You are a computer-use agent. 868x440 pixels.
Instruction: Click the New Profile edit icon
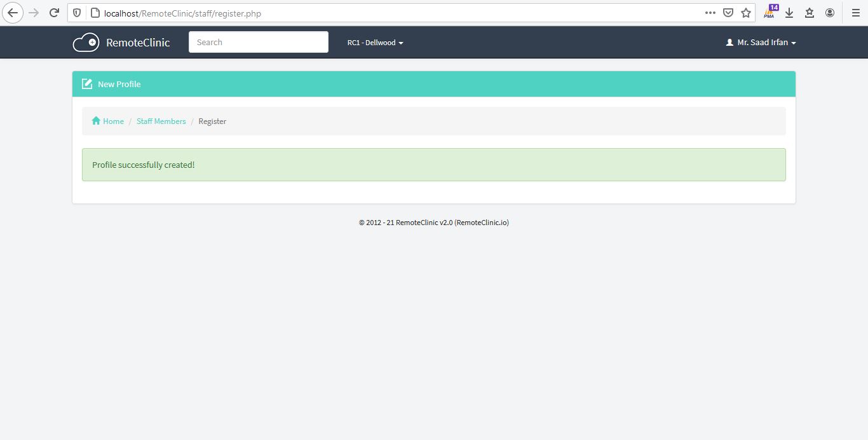coord(87,84)
